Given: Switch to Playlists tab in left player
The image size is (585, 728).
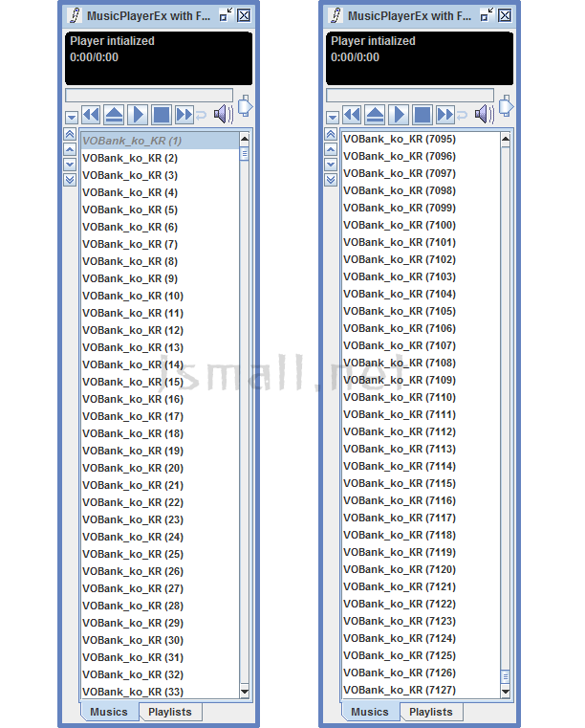Looking at the screenshot, I should 170,712.
